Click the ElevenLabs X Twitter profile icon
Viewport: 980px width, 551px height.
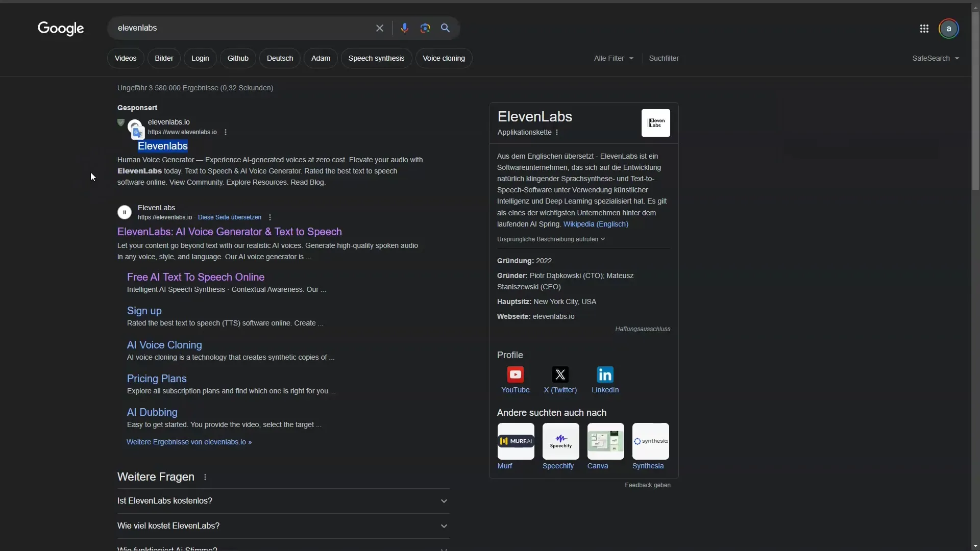point(560,375)
